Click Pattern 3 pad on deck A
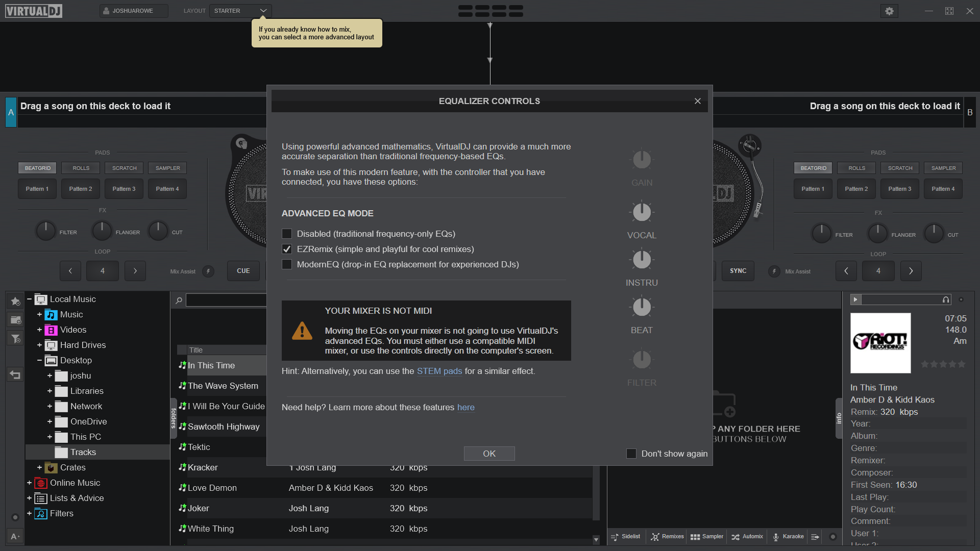The image size is (980, 551). point(124,189)
